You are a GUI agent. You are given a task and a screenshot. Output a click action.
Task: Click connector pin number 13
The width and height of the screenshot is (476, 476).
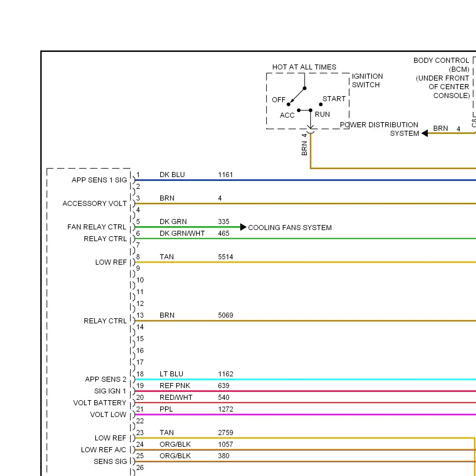pos(140,315)
